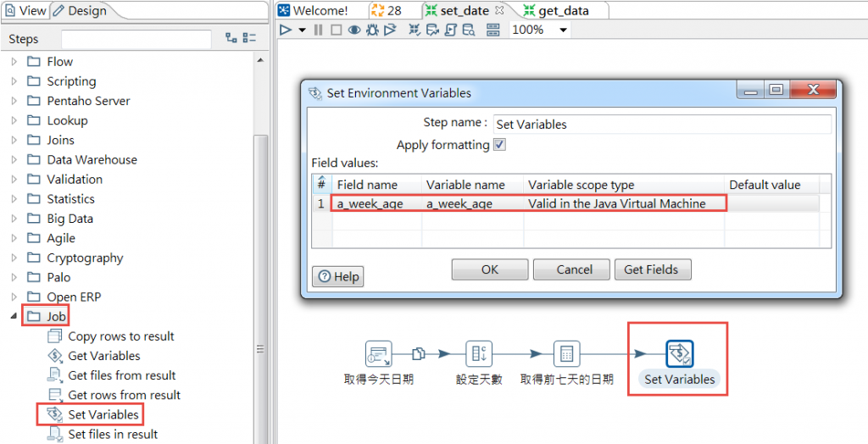Screen dimensions: 868x444
Task: Select the Valid in the Java Virtual Machine cell
Action: pyautogui.click(x=624, y=203)
